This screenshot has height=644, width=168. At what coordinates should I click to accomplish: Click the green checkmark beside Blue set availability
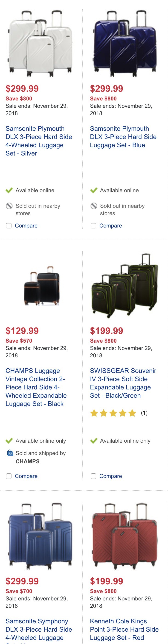pos(93,191)
